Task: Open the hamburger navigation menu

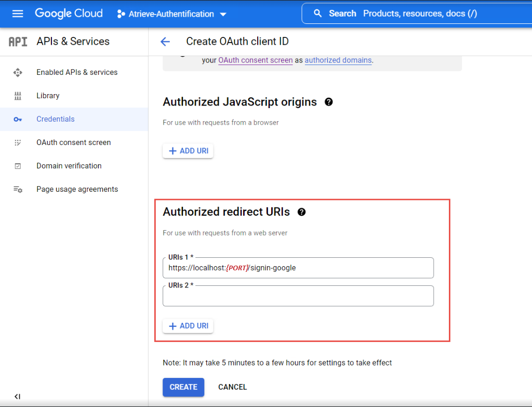Action: tap(18, 14)
